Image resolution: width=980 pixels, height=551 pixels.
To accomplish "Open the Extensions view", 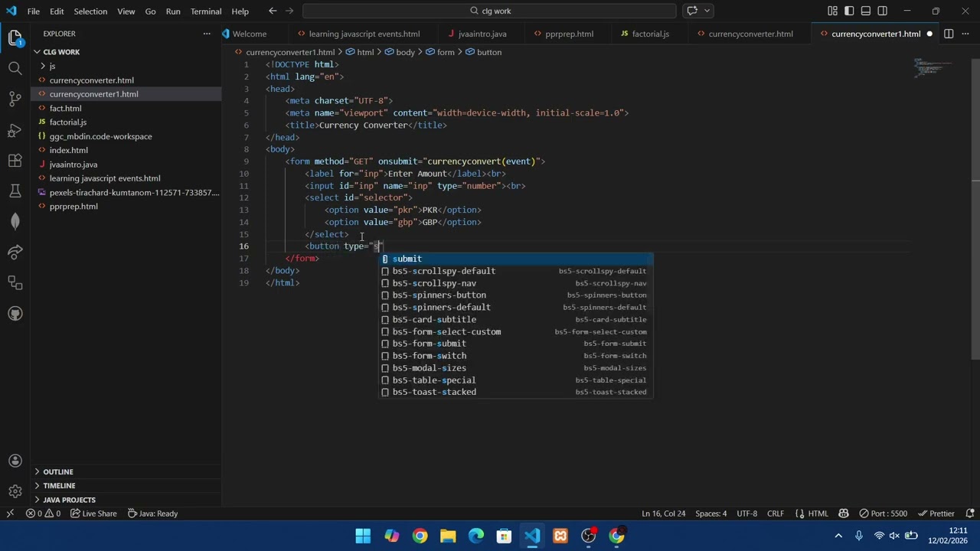I will 15,161.
